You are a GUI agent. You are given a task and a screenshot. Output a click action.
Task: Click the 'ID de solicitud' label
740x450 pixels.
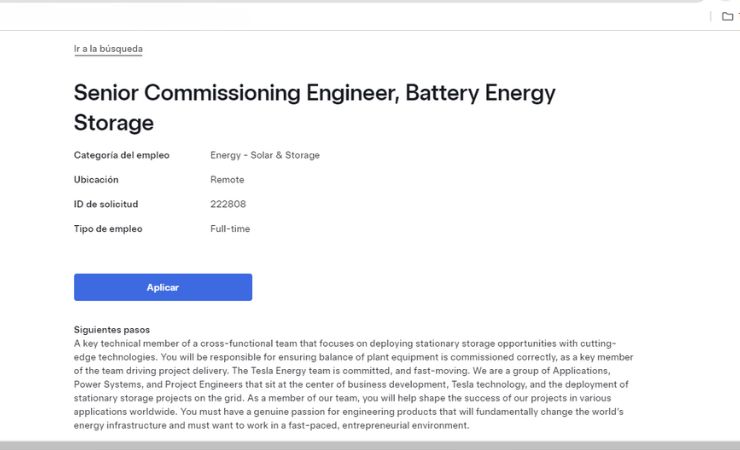(x=106, y=204)
